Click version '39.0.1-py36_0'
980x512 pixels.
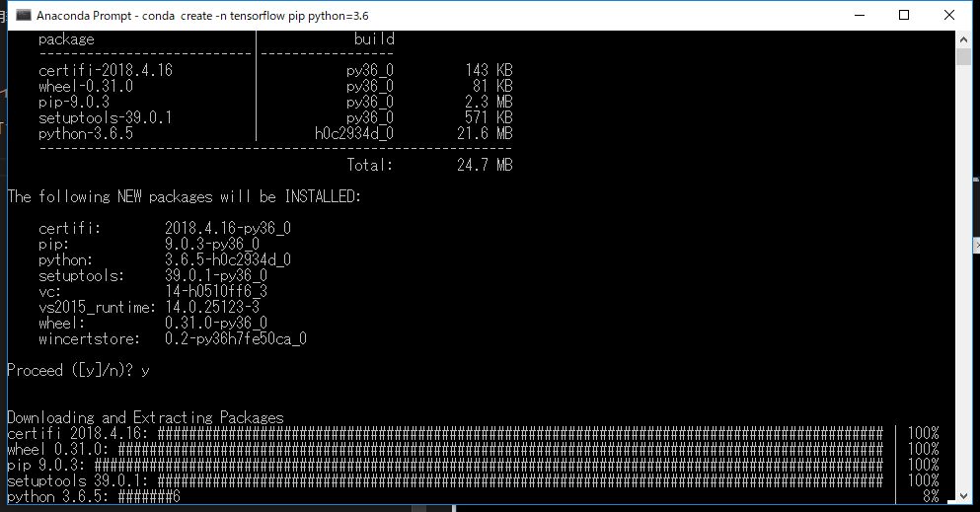pos(216,275)
